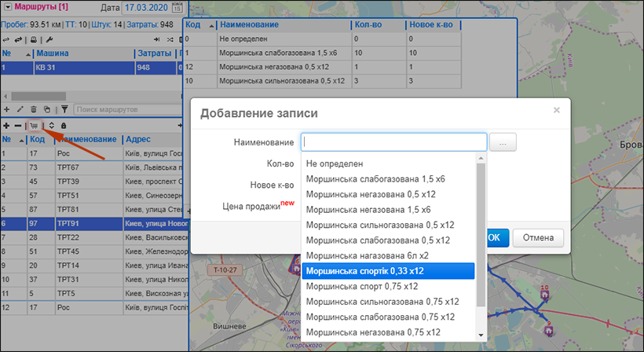This screenshot has width=644, height=352.
Task: Choose Моршинська сильногазована 0,75 х12 option
Action: tap(388, 302)
